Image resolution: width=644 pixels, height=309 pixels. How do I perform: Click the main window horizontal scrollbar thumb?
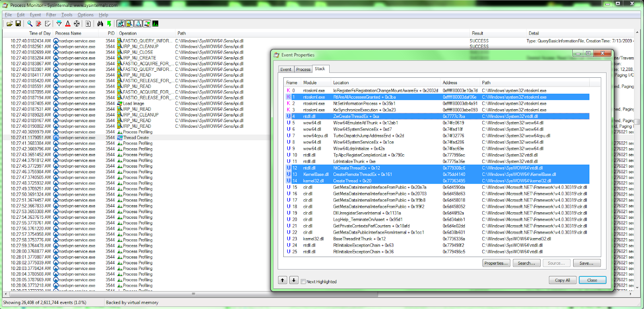tap(193, 294)
